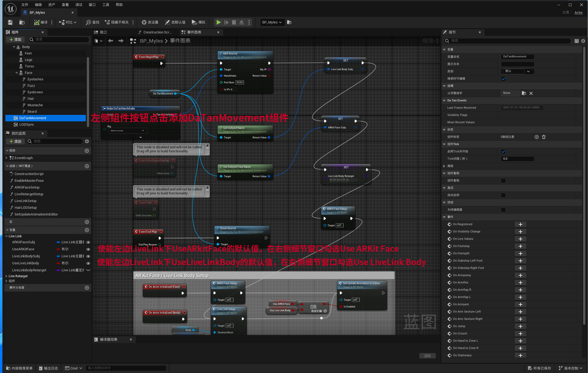Enable 自动启用 auto-activate checkbox

[503, 195]
